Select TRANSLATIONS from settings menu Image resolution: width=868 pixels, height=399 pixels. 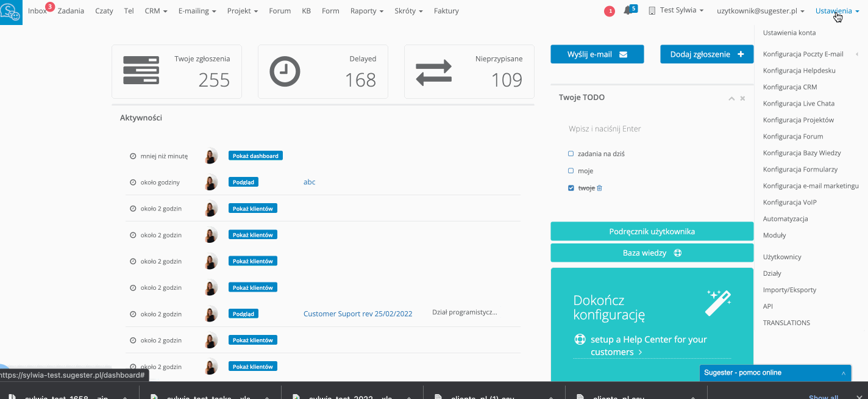click(x=786, y=323)
